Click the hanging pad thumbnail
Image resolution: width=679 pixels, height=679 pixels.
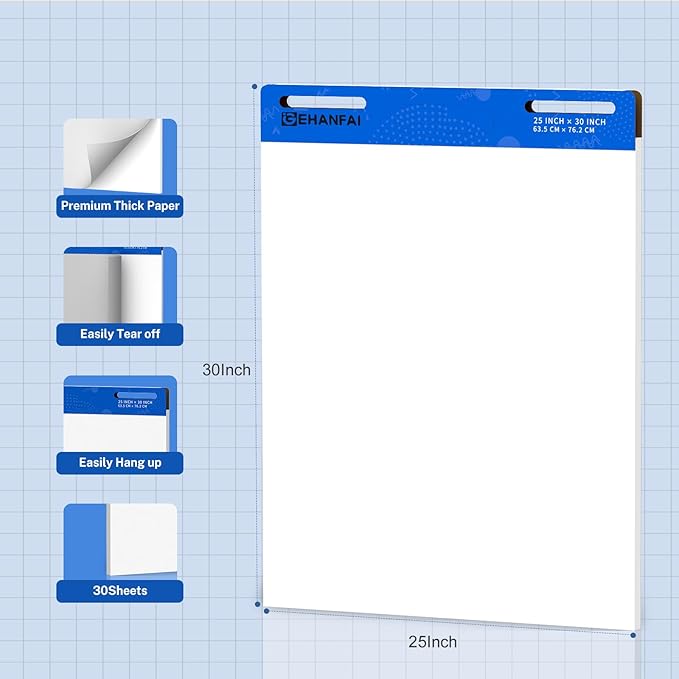click(120, 414)
